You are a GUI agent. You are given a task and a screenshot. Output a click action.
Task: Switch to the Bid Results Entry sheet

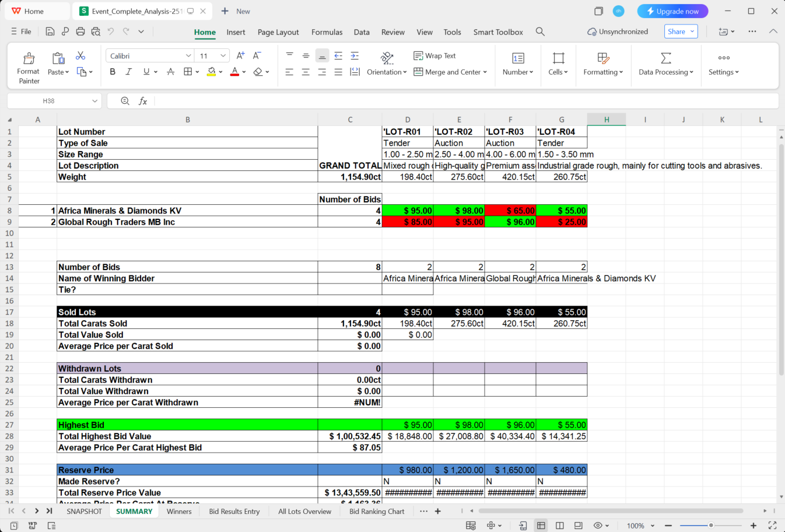234,512
